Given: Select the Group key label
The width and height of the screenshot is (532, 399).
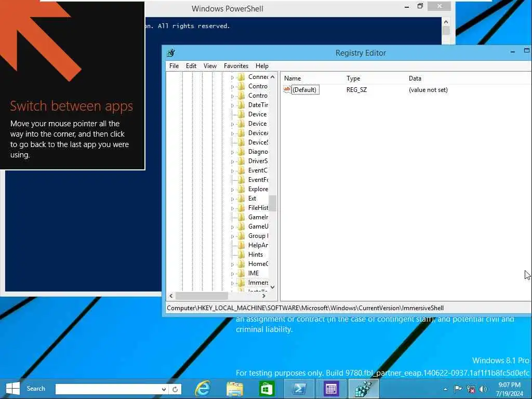Looking at the screenshot, I should coord(258,236).
